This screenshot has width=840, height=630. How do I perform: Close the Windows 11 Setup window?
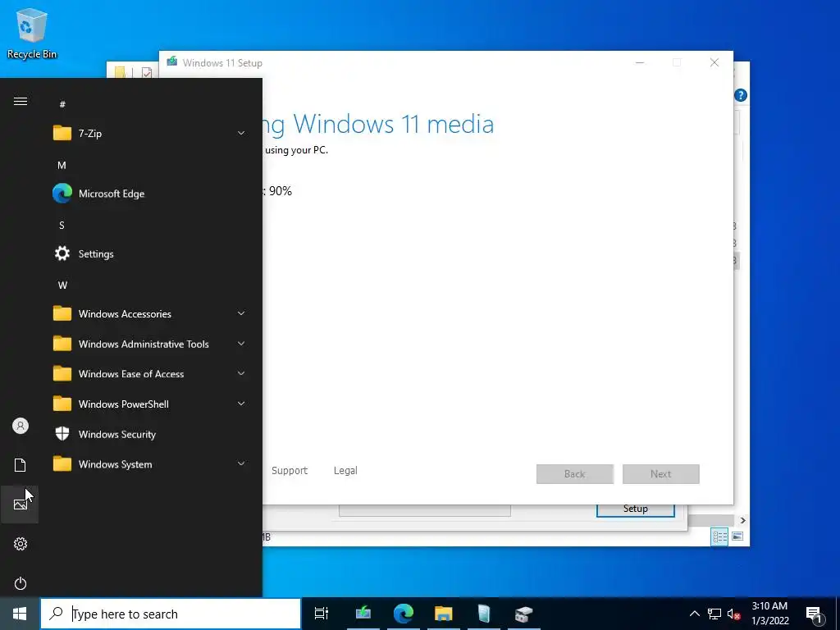pyautogui.click(x=714, y=62)
